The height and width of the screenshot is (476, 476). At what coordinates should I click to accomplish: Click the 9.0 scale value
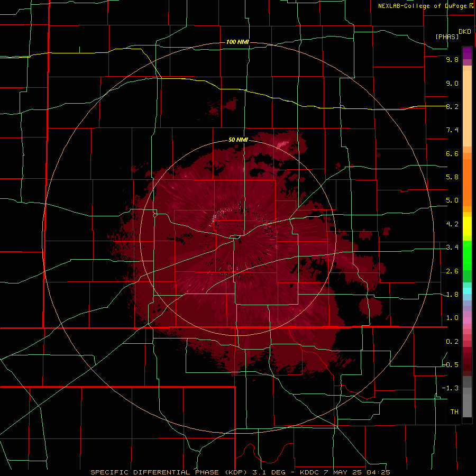tap(452, 83)
